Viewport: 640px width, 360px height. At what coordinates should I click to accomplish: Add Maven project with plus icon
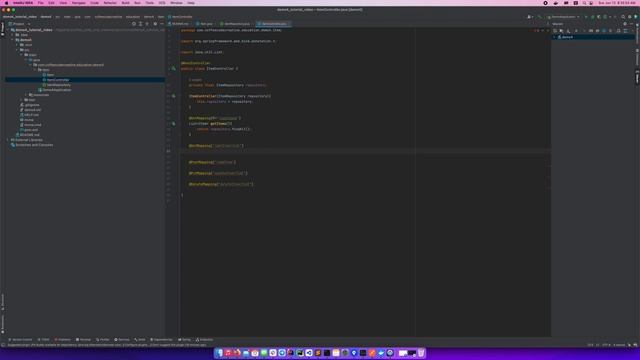click(x=576, y=31)
